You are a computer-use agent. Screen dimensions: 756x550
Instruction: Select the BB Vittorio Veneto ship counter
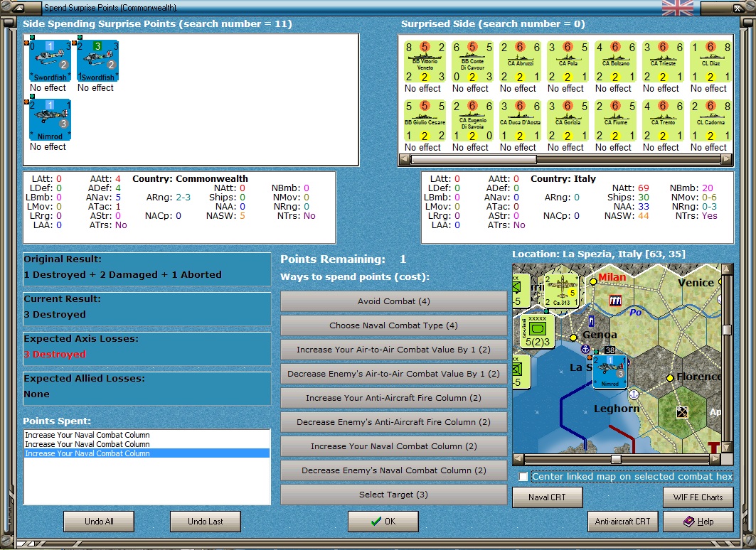[425, 62]
